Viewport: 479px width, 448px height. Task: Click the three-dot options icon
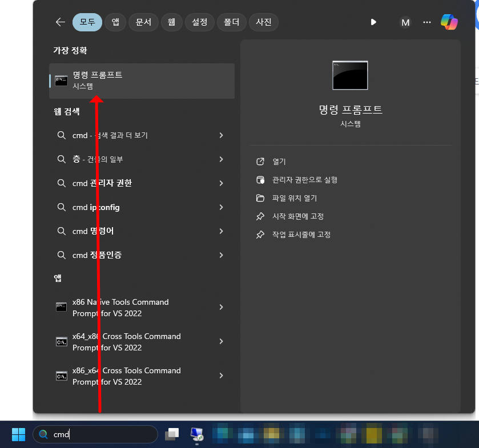pyautogui.click(x=426, y=22)
